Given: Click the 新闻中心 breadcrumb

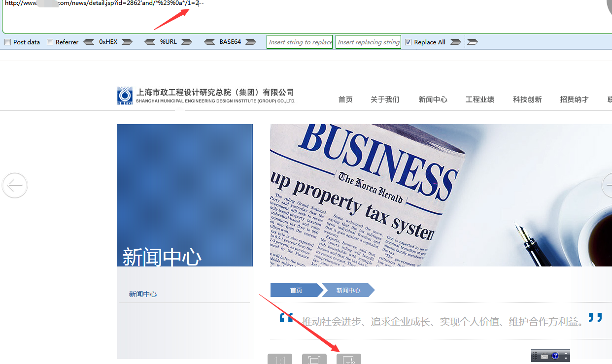Looking at the screenshot, I should coord(348,291).
